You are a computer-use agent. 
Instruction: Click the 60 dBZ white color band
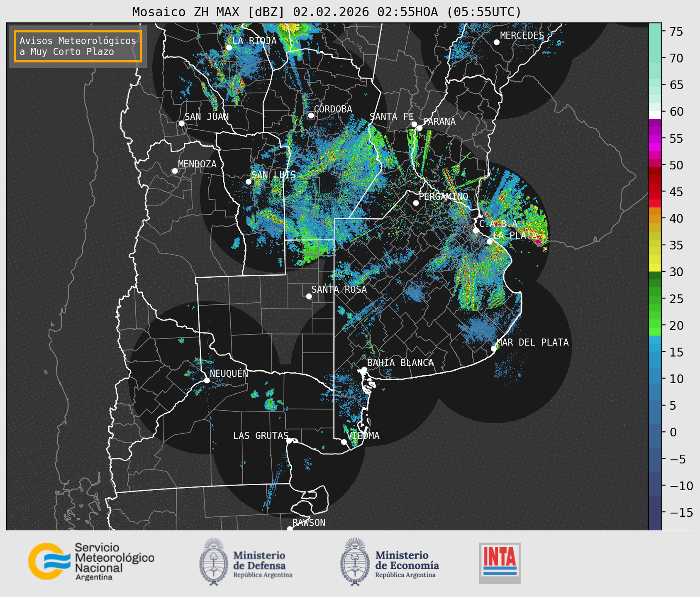tap(655, 115)
